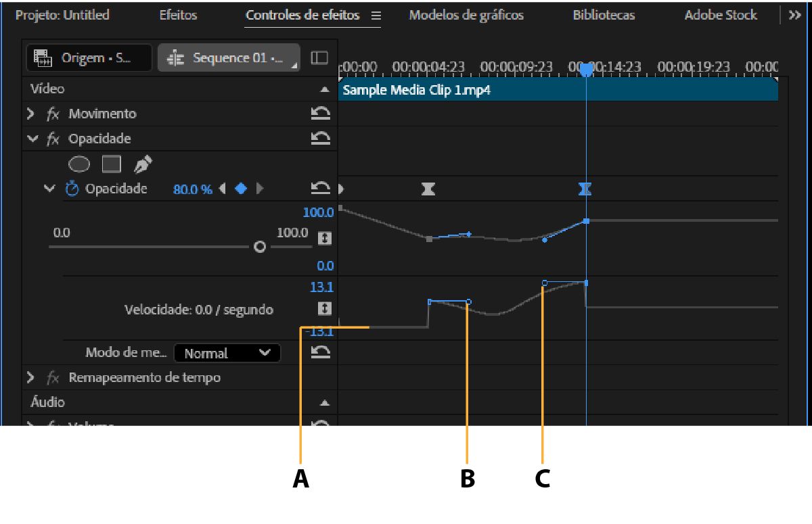Expand the Movimento effect properties
The height and width of the screenshot is (524, 812).
pos(30,114)
